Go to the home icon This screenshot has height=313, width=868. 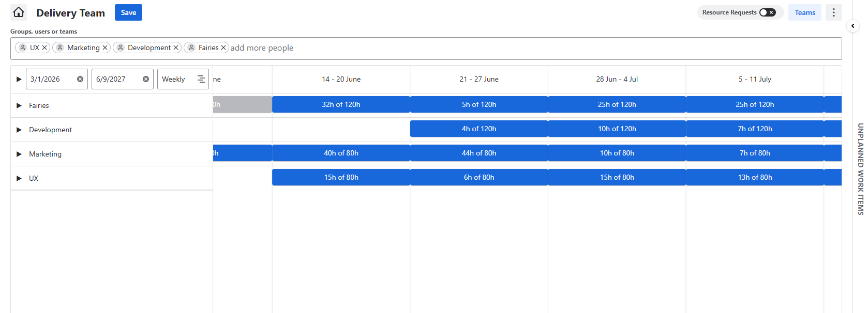pos(19,12)
